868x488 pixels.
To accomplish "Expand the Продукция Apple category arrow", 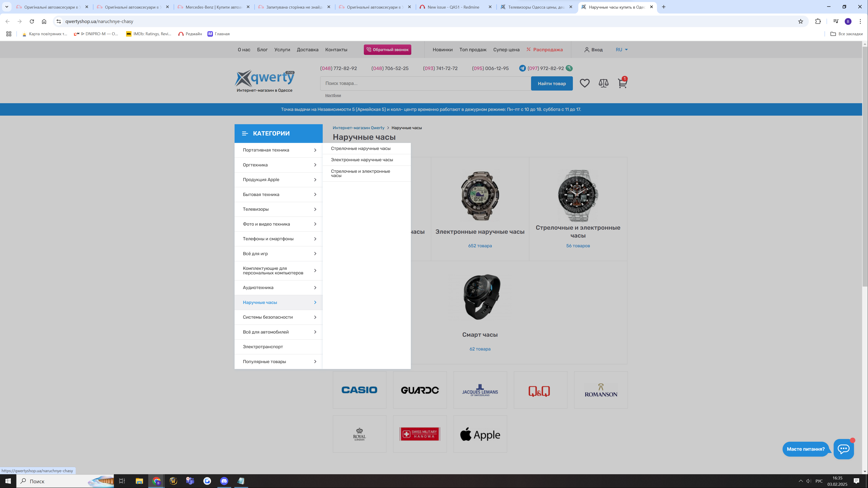I will [x=315, y=180].
